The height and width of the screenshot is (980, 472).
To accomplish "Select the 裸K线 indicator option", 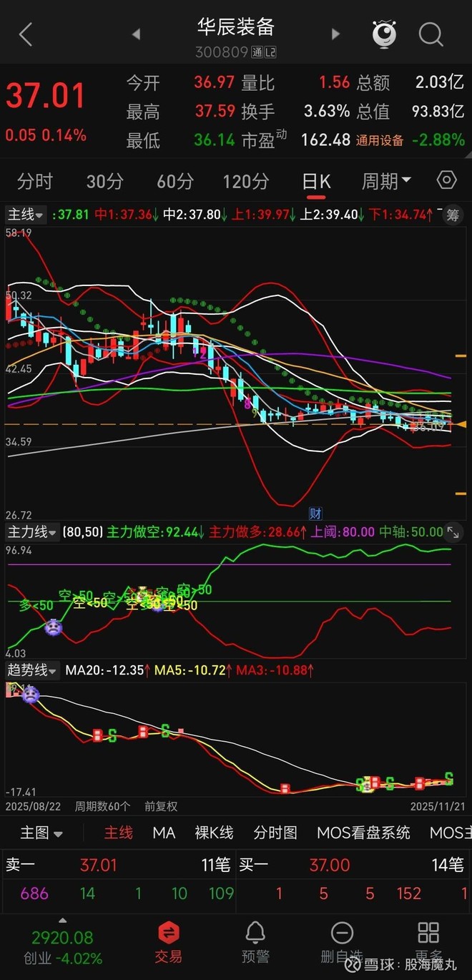I will coord(215,833).
